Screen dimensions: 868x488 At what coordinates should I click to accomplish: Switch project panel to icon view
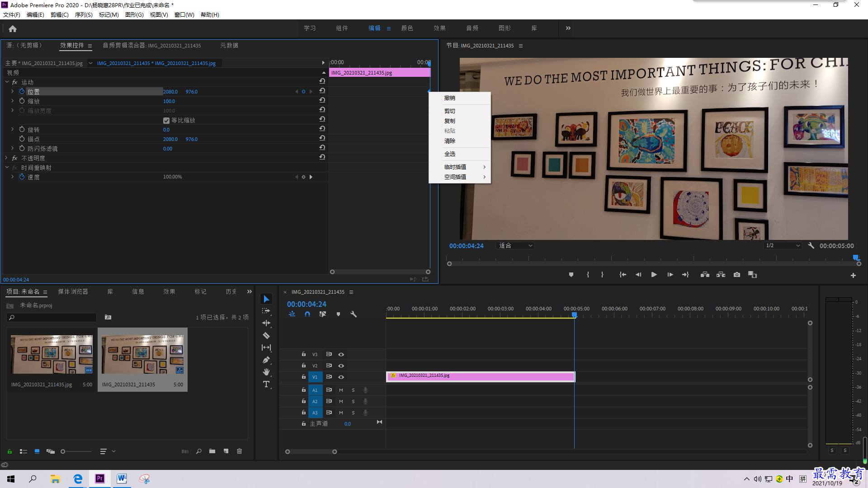pos(37,451)
